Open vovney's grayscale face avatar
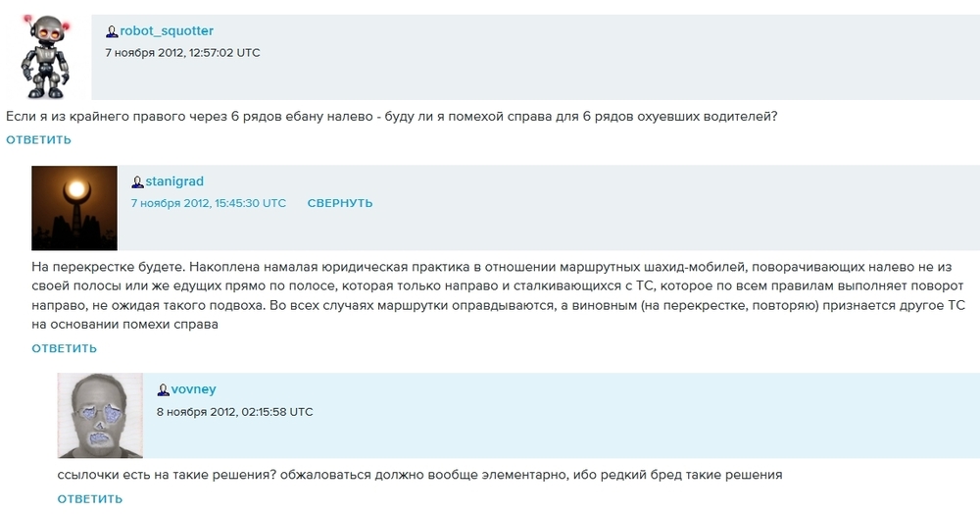 (100, 415)
